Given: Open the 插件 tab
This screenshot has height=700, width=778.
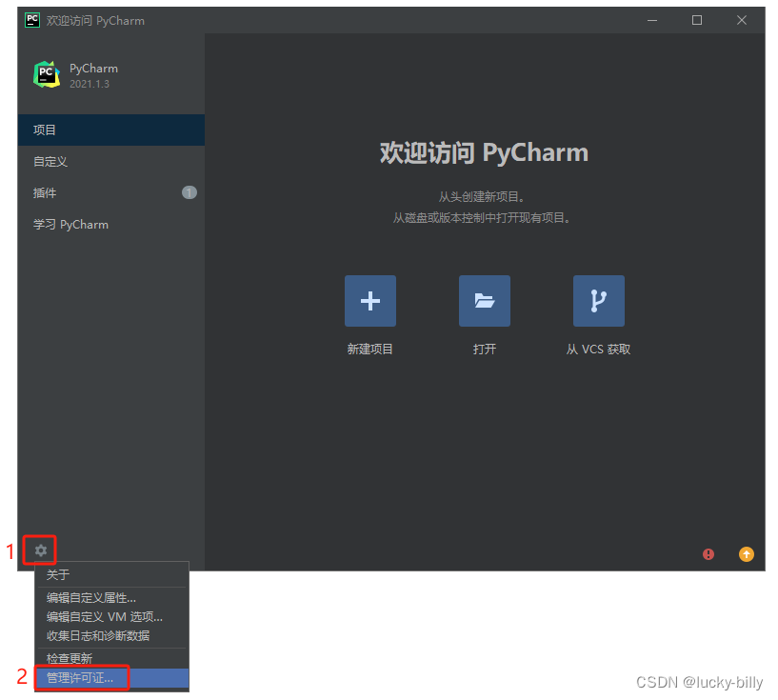Looking at the screenshot, I should coord(111,193).
